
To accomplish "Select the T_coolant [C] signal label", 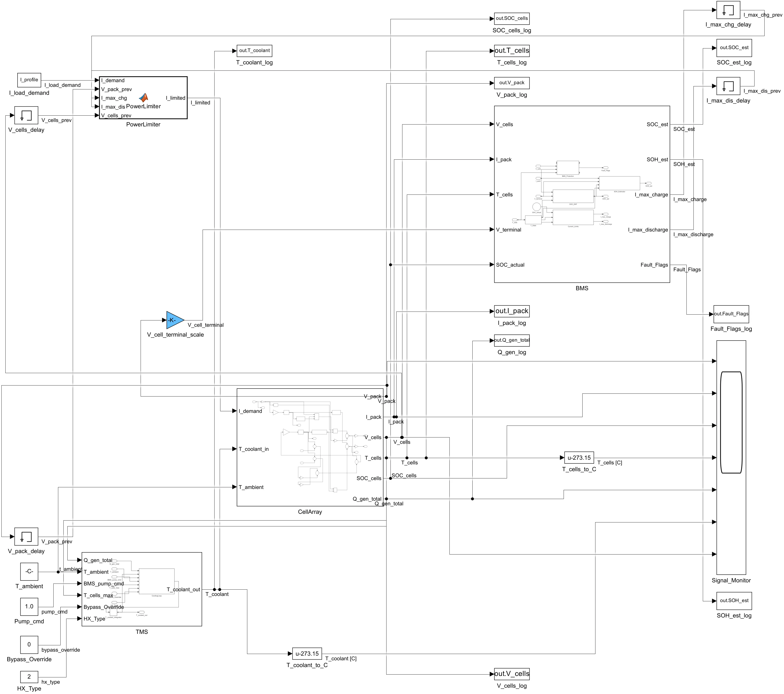I will (341, 659).
